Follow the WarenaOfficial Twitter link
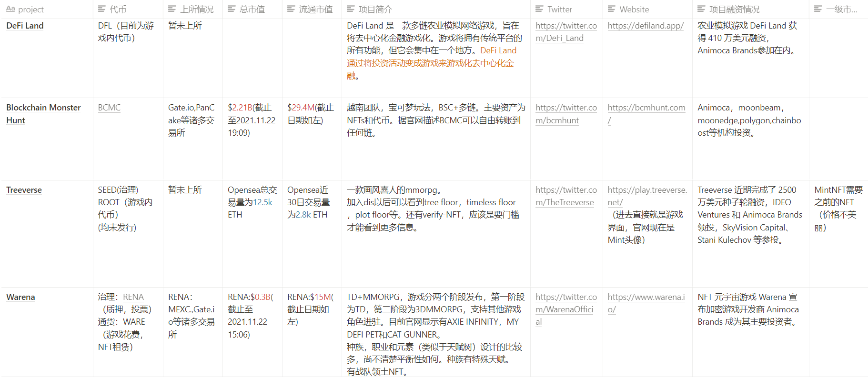Image resolution: width=868 pixels, height=378 pixels. coord(566,309)
